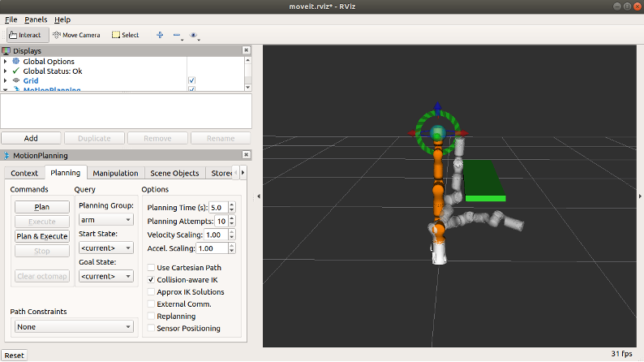This screenshot has height=362, width=644.
Task: Click the Plan & Execute button
Action: (x=42, y=236)
